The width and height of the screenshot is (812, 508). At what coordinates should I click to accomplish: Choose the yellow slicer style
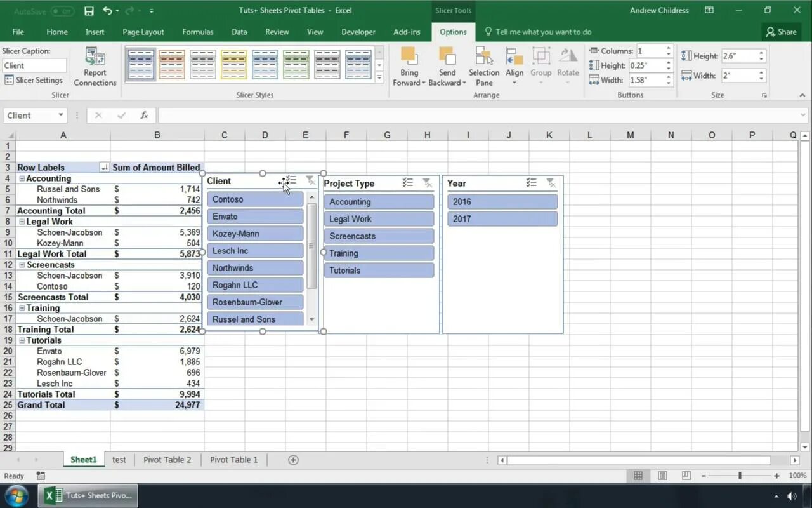[x=234, y=64]
